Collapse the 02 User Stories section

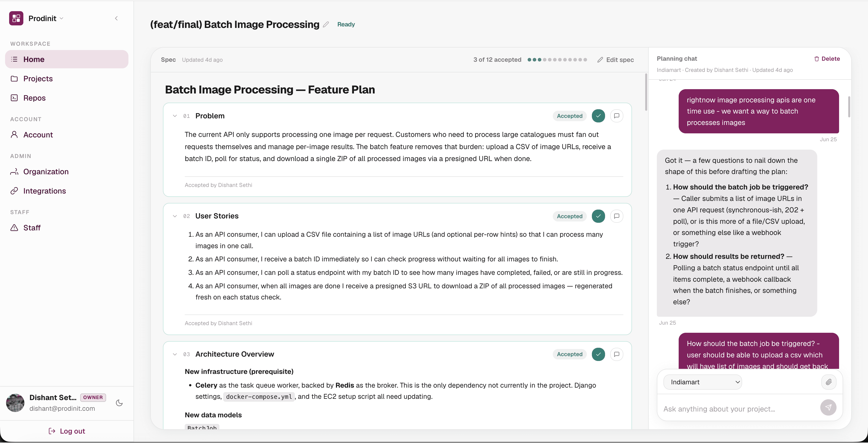[175, 216]
